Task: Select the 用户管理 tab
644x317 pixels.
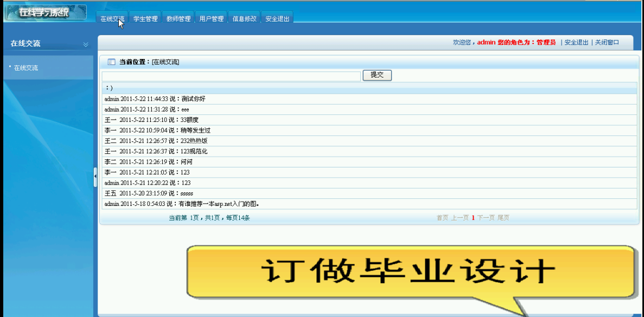Action: point(211,18)
